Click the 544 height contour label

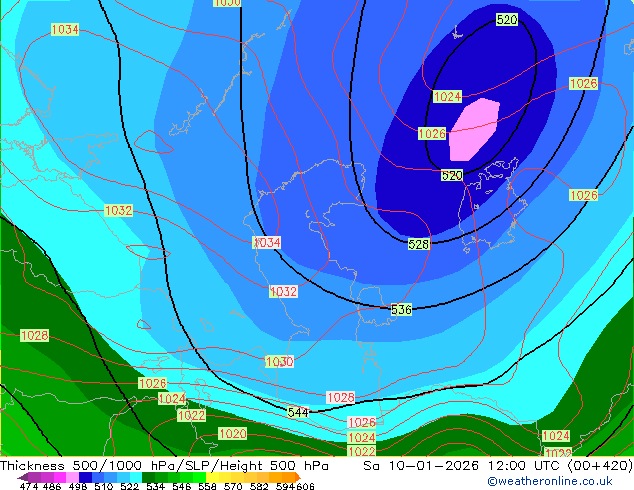point(298,412)
